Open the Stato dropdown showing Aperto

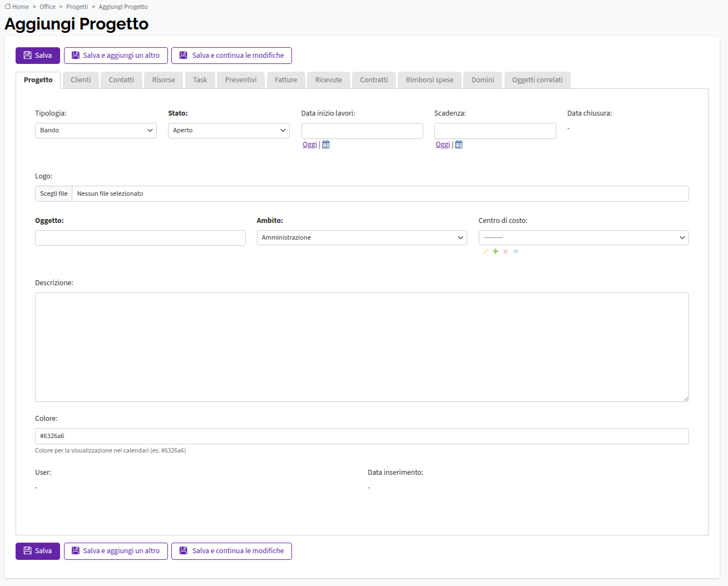[x=229, y=131]
